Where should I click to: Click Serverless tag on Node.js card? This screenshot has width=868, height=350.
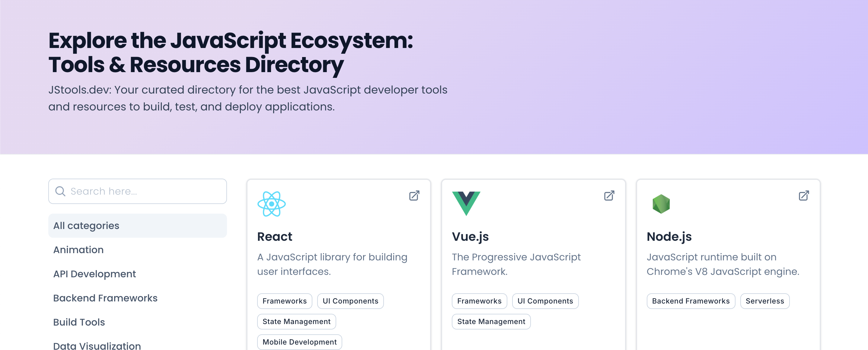(x=764, y=301)
